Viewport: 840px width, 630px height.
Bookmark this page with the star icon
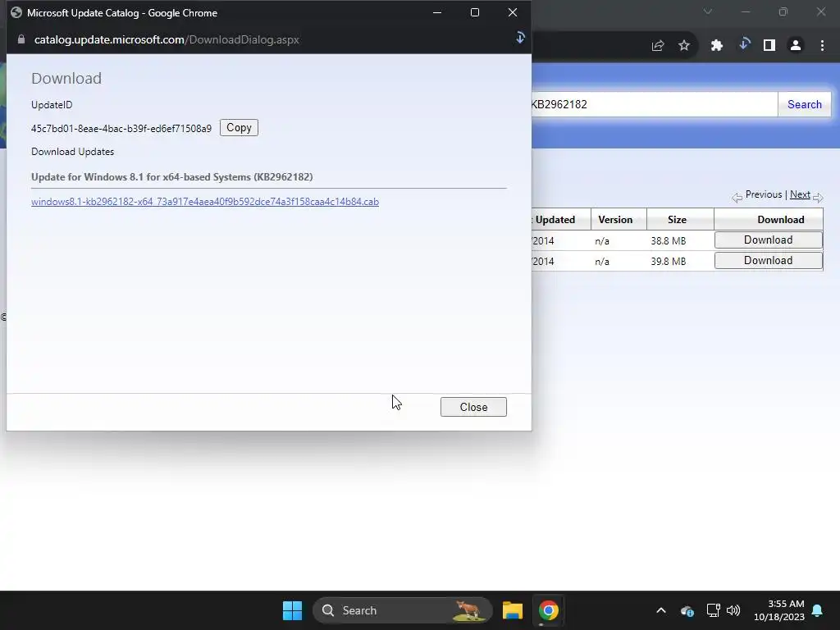tap(684, 46)
